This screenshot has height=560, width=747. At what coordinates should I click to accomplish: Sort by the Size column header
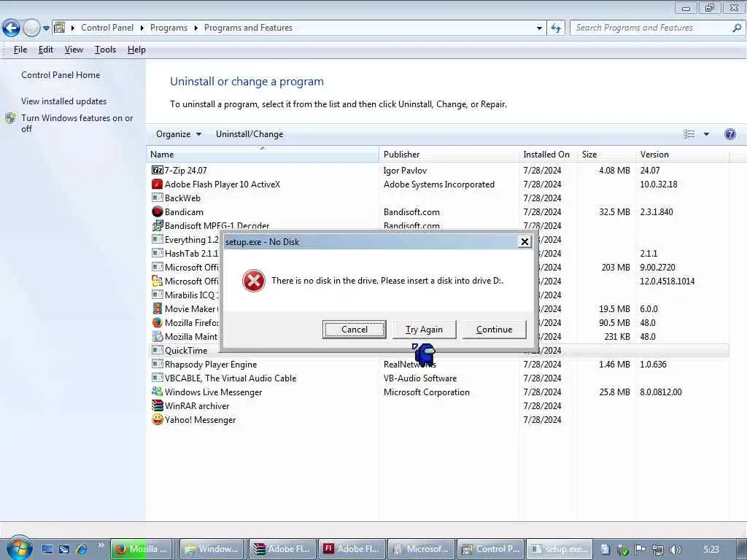606,155
